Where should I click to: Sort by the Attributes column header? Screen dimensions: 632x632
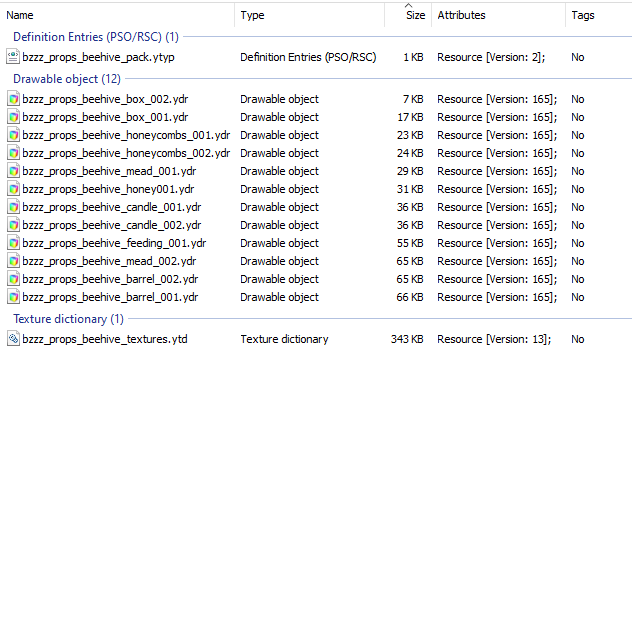click(462, 15)
